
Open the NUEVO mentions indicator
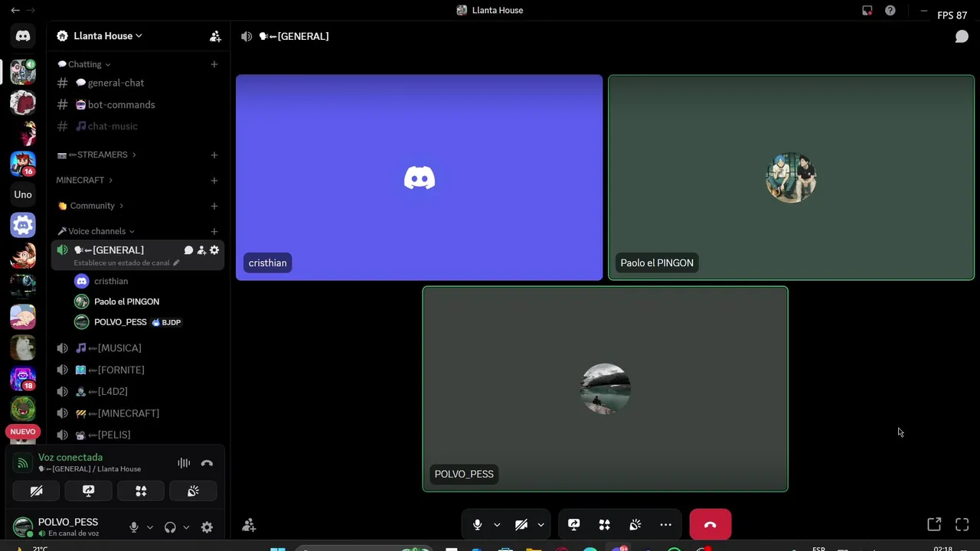pyautogui.click(x=23, y=432)
